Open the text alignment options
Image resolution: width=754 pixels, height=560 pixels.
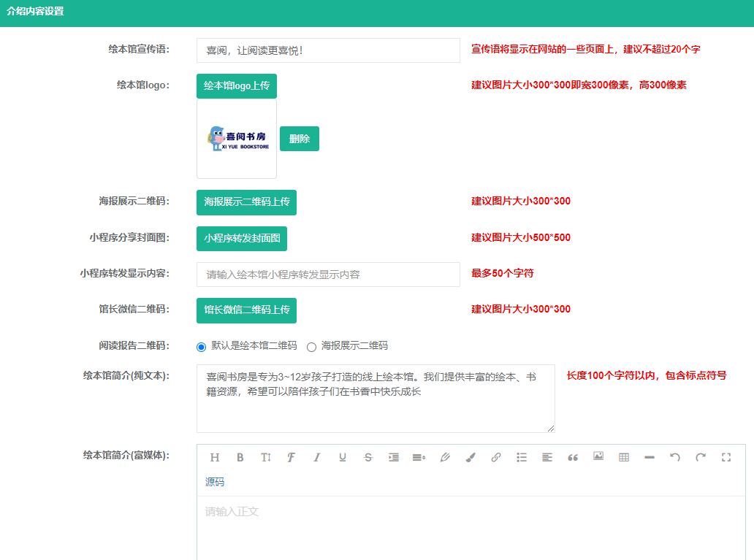point(547,458)
